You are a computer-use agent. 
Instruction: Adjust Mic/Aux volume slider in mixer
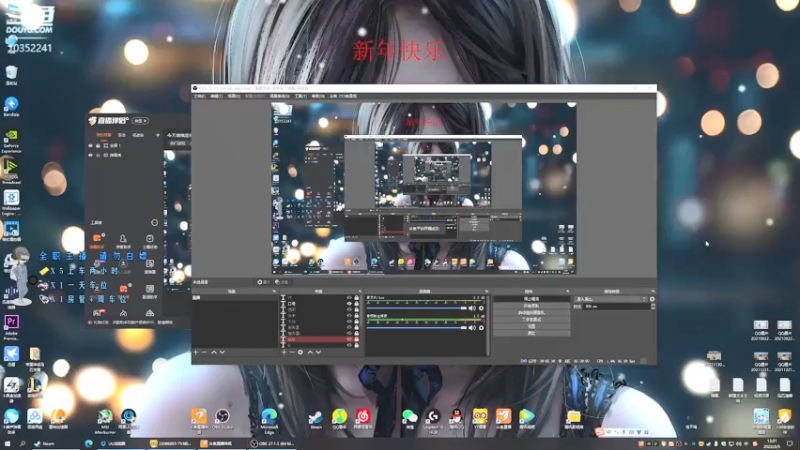coord(416,308)
